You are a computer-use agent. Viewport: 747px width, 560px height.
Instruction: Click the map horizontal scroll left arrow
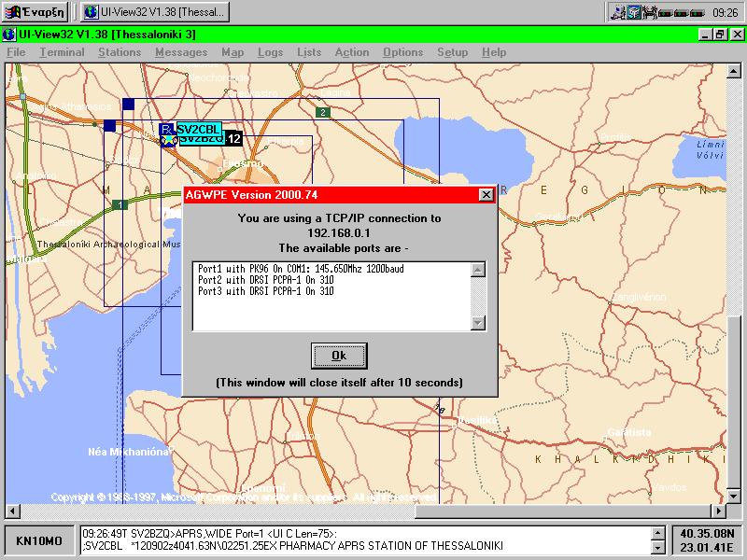tap(12, 511)
